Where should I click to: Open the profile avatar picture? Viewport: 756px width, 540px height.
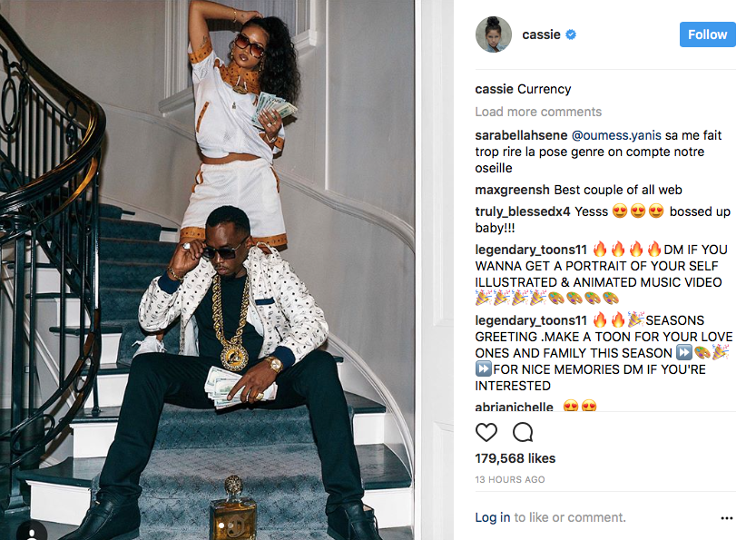(x=493, y=34)
